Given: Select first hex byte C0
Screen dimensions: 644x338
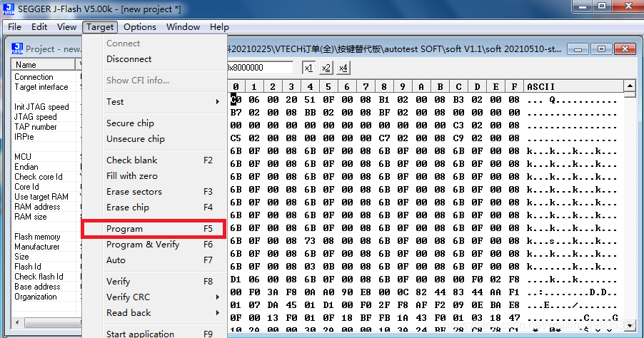Looking at the screenshot, I should tap(236, 100).
